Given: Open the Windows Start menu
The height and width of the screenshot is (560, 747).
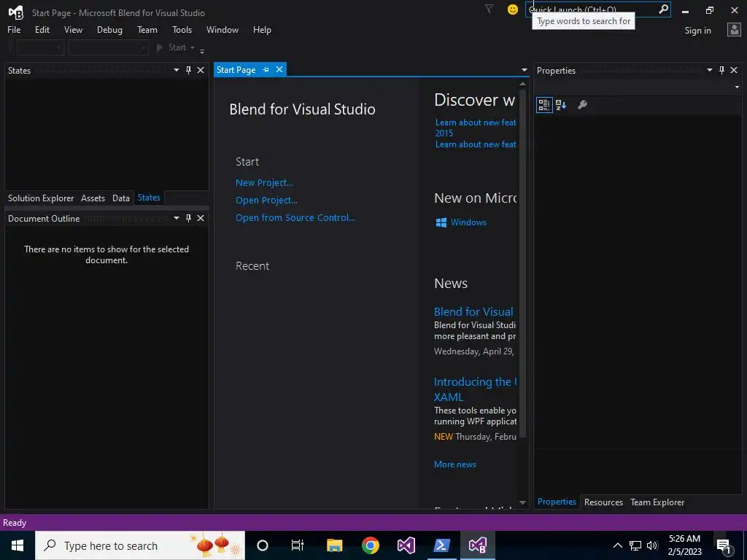Looking at the screenshot, I should pos(18,545).
